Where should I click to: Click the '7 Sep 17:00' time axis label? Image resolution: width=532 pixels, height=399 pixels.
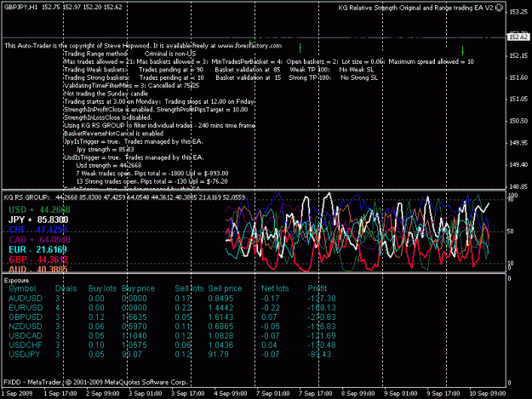[x=315, y=394]
